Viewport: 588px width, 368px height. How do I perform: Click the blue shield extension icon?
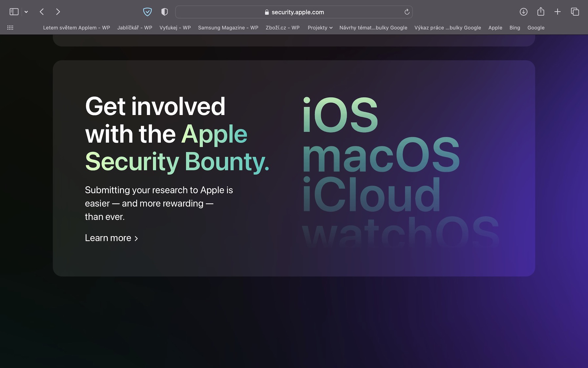pos(147,12)
